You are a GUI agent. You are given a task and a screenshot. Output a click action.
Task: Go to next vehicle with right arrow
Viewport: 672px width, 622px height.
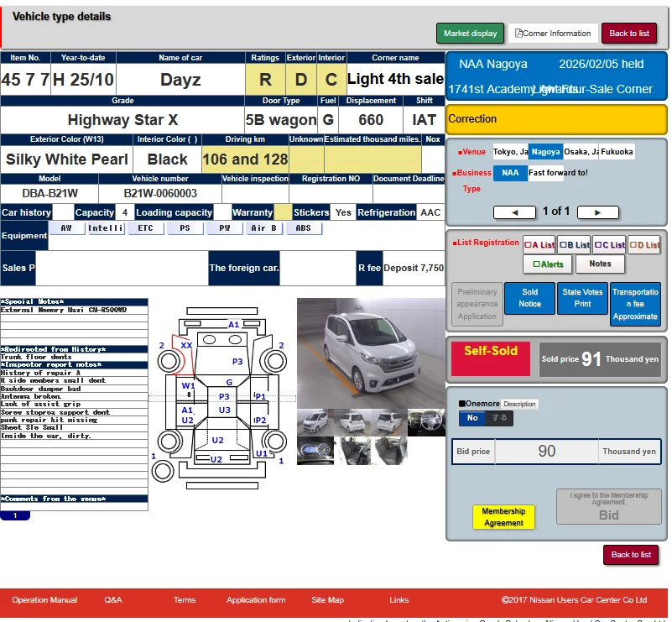tap(598, 212)
